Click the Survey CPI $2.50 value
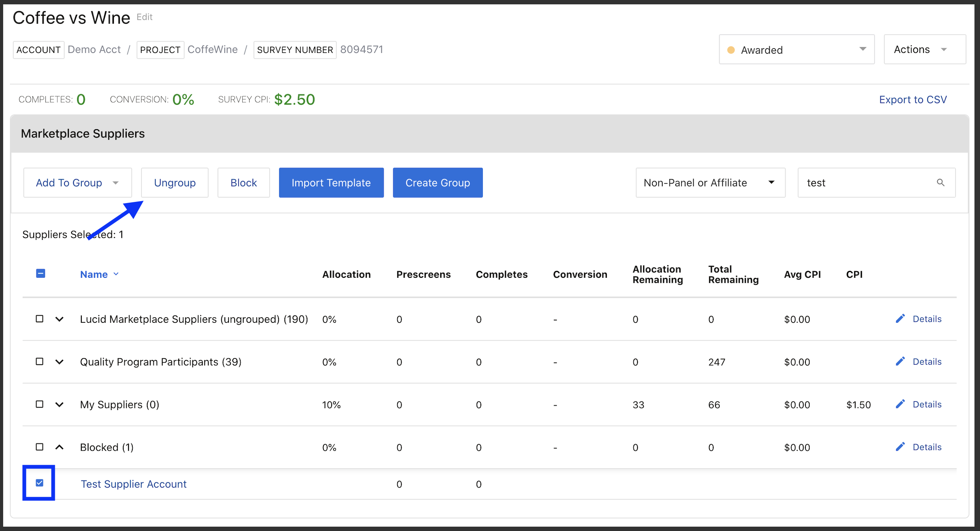The image size is (980, 531). pos(294,100)
